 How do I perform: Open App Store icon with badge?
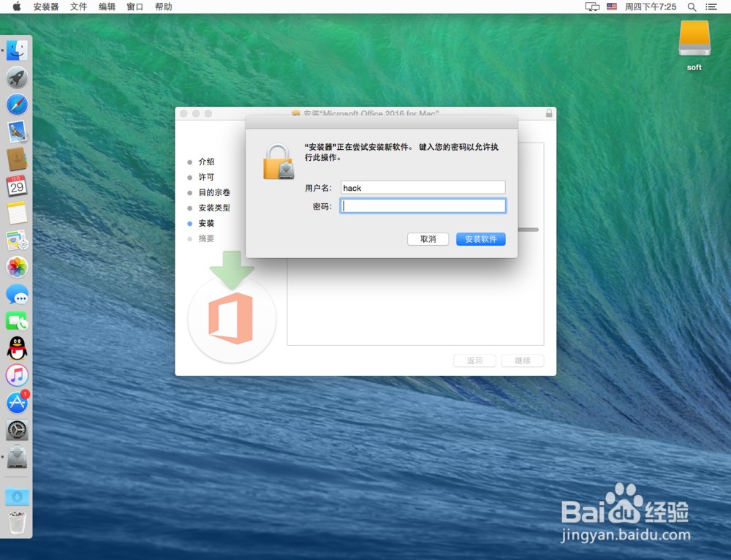coord(18,402)
